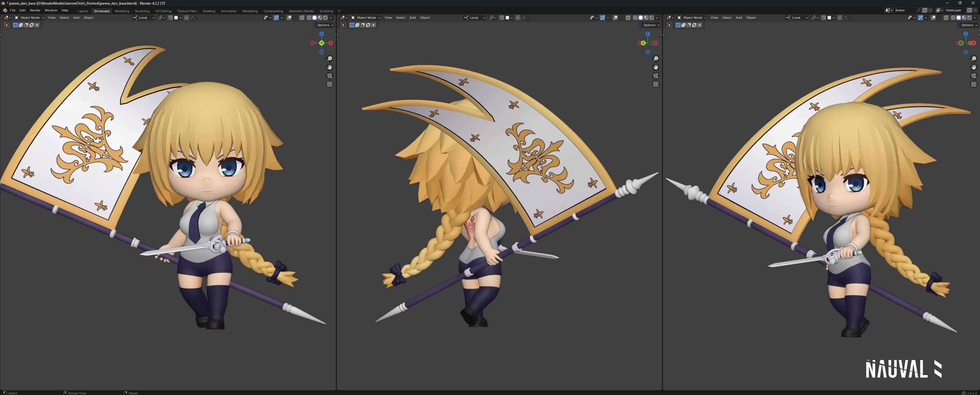Click the zoom magnifier icon in the middle viewport
The image size is (980, 395).
click(x=656, y=59)
